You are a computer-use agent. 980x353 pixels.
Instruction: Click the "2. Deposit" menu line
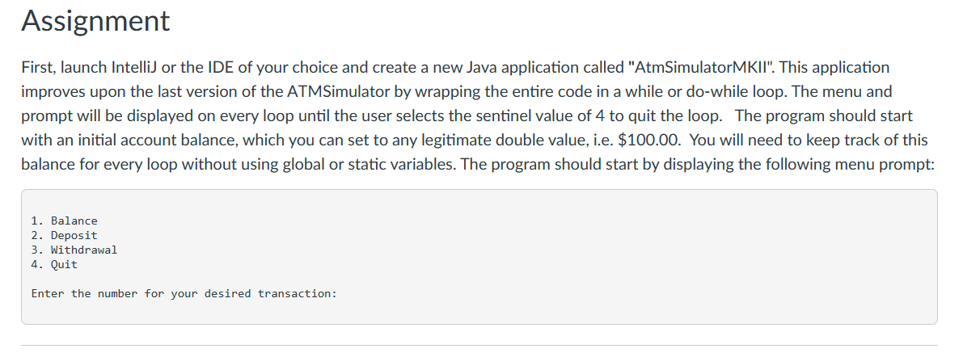coord(64,235)
